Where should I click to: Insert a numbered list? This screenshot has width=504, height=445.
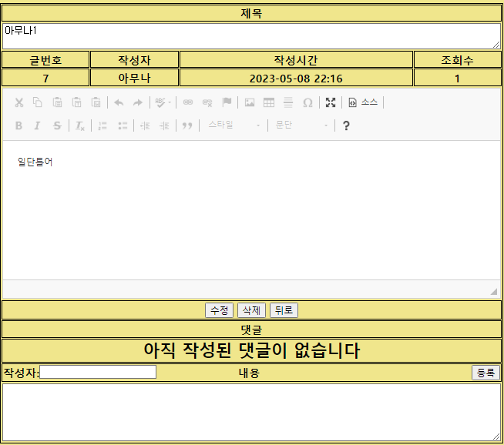point(102,125)
